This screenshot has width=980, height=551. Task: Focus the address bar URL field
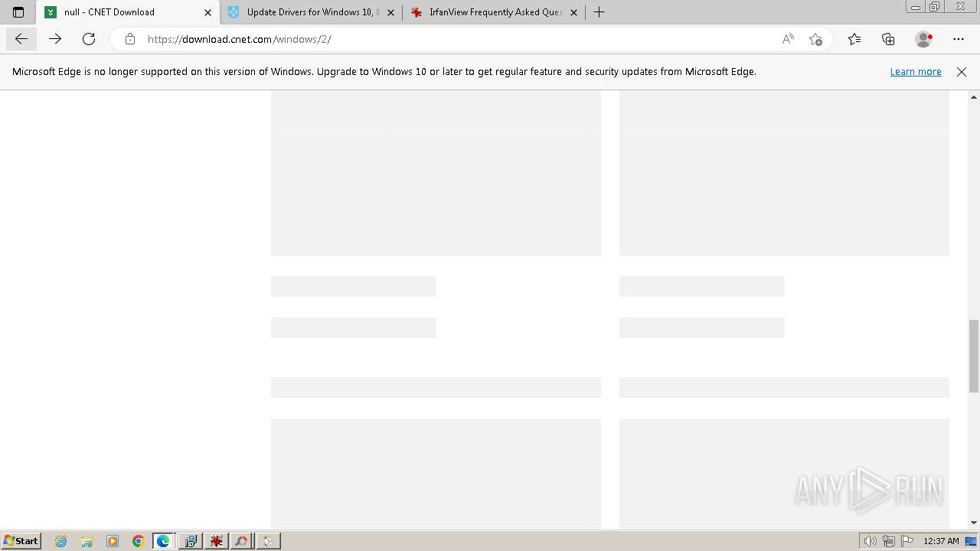(459, 39)
